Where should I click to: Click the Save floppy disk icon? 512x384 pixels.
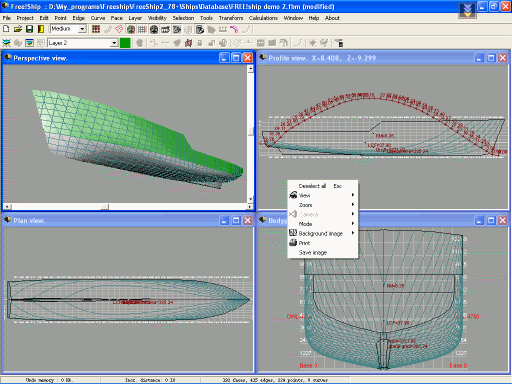click(29, 29)
